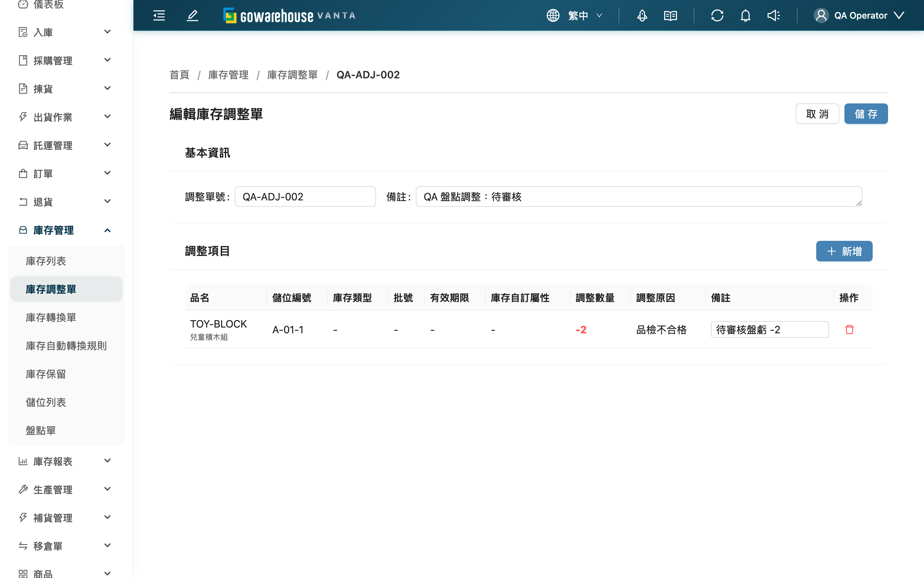The height and width of the screenshot is (578, 924).
Task: Click the 新增 add item button
Action: 844,251
